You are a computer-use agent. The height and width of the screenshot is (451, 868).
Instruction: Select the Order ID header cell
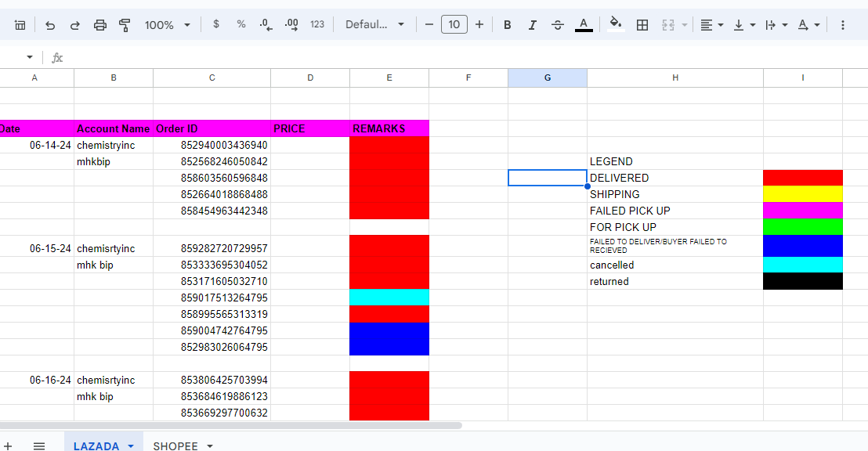coord(212,128)
